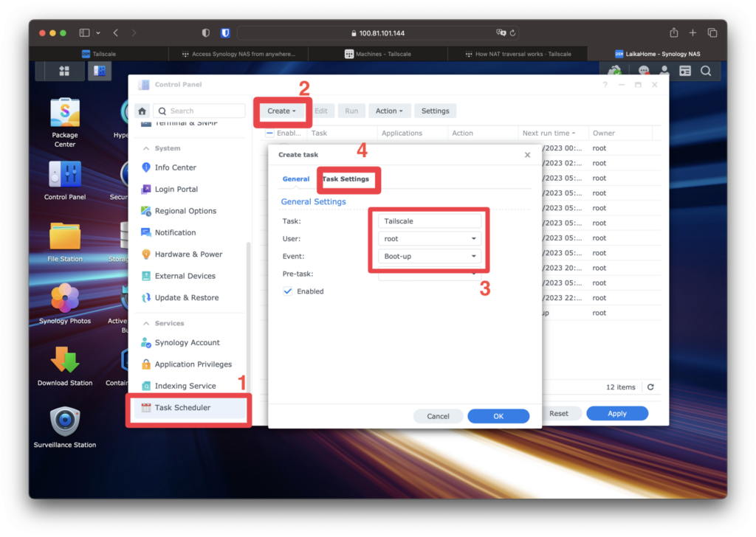Toggle the Safari sidebar icon
The width and height of the screenshot is (756, 537).
click(x=84, y=32)
